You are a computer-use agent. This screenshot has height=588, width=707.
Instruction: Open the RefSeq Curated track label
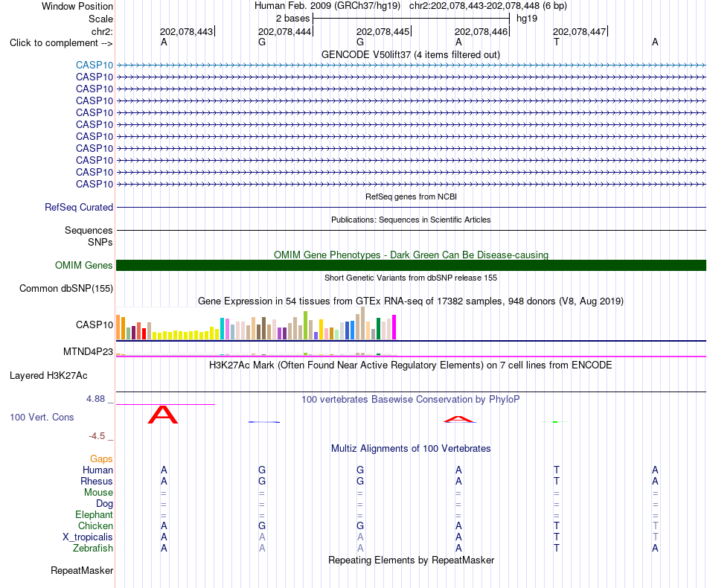(79, 208)
